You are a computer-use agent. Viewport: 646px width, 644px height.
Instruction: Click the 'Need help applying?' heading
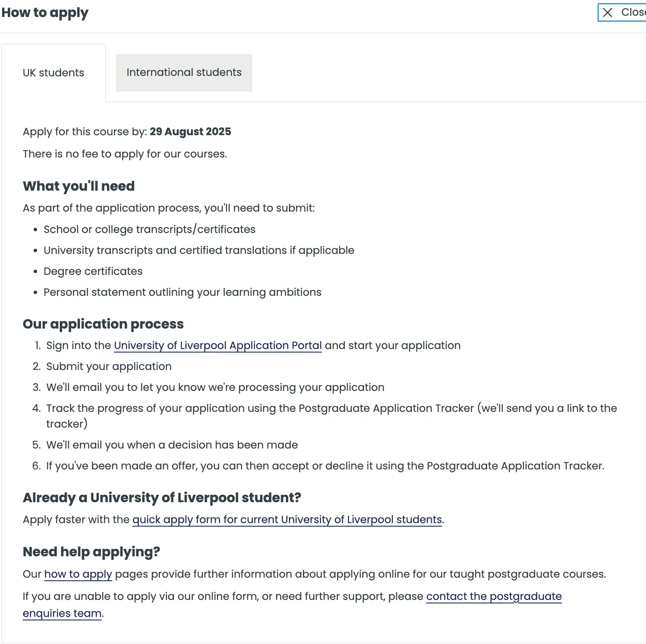(x=91, y=552)
